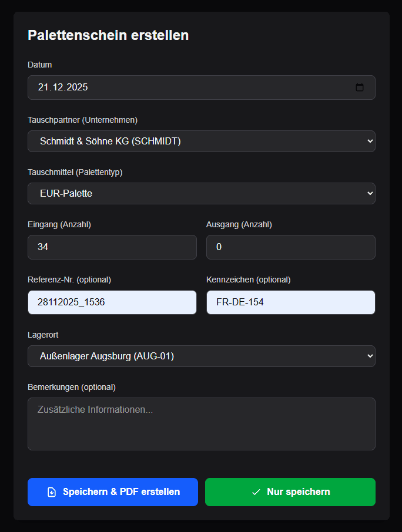Open the Tauschmittel pallet type dropdown

(201, 193)
